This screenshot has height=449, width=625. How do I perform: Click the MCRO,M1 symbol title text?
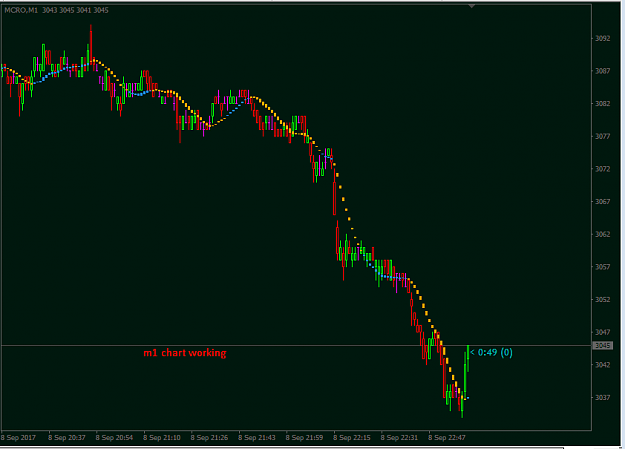(21, 10)
